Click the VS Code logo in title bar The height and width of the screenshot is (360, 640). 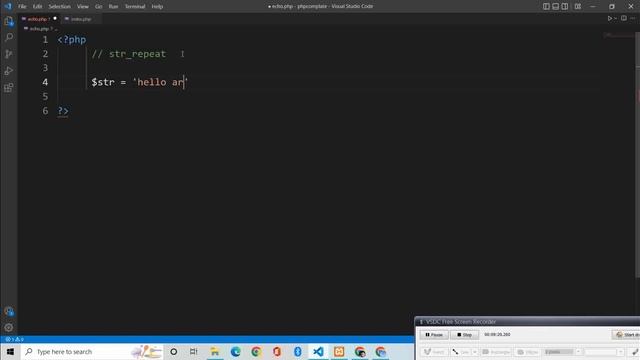tap(8, 6)
